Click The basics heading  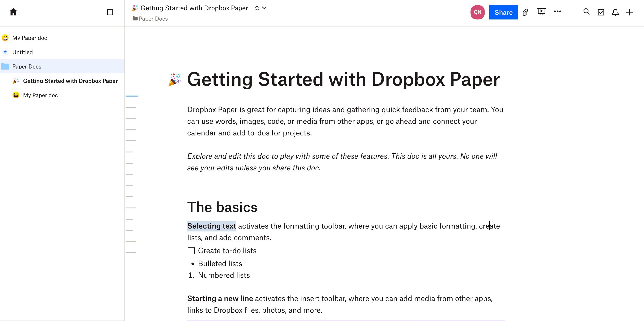tap(222, 207)
